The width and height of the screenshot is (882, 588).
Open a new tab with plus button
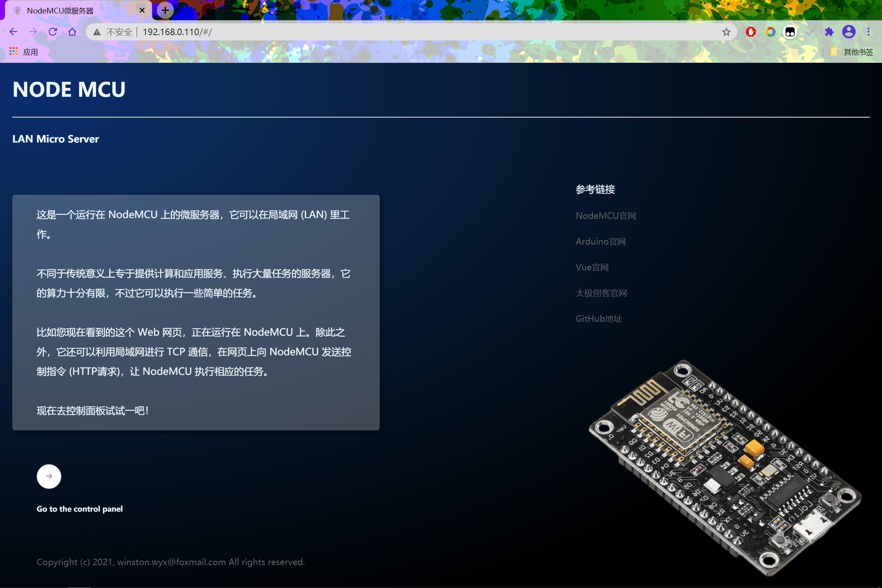165,10
